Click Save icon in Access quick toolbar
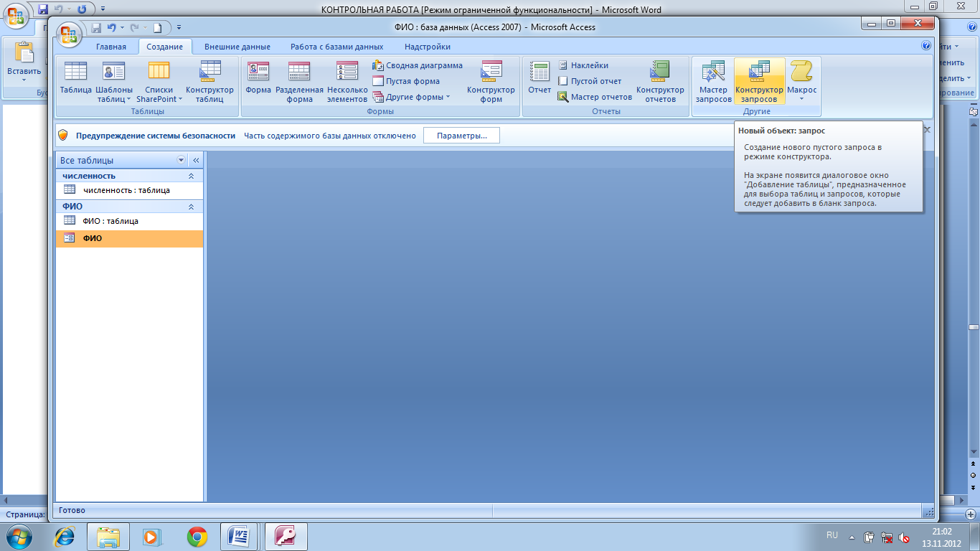Image resolution: width=980 pixels, height=551 pixels. [96, 28]
